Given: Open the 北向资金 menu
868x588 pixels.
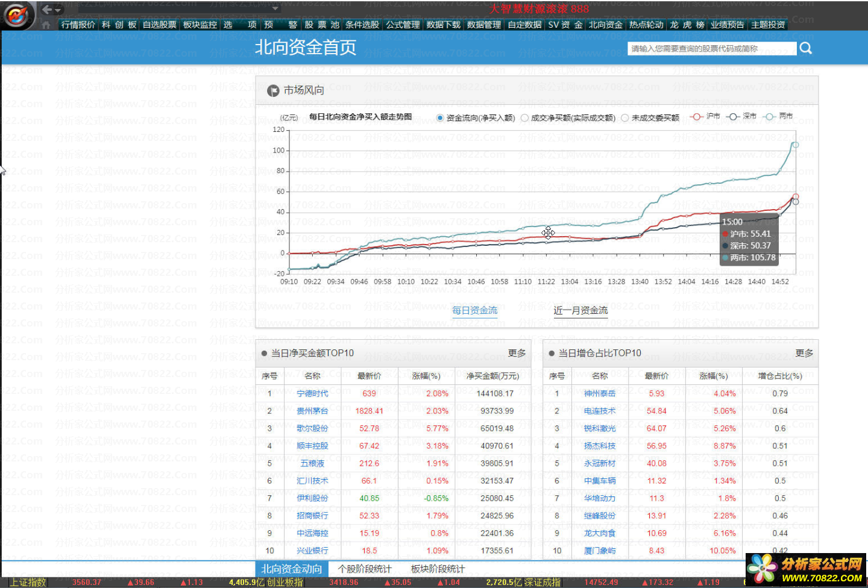Looking at the screenshot, I should tap(606, 25).
